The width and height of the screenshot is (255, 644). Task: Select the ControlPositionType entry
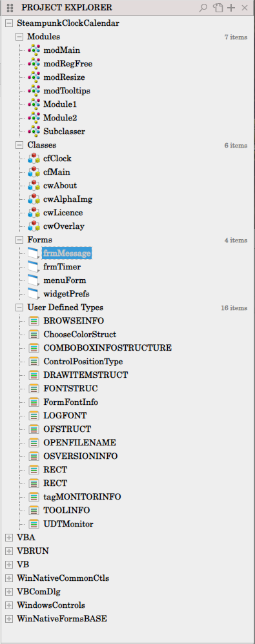click(x=83, y=362)
